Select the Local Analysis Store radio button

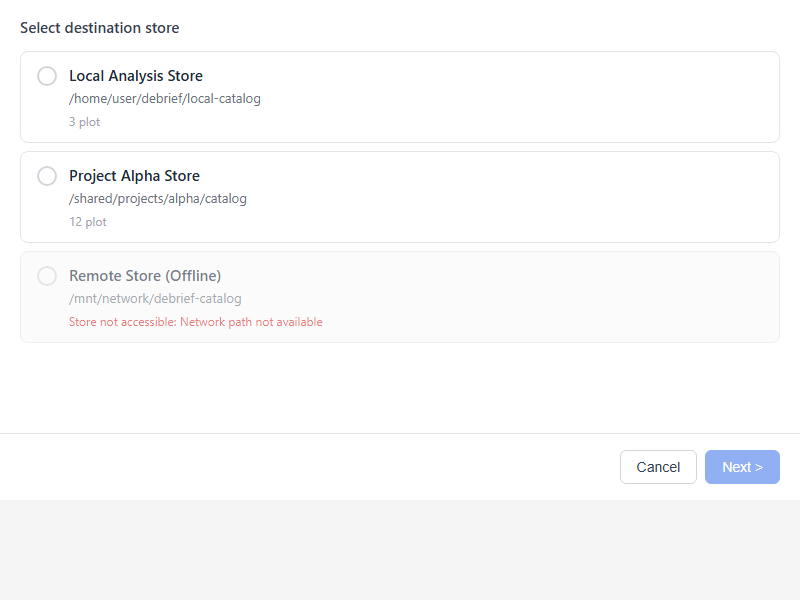pos(47,76)
